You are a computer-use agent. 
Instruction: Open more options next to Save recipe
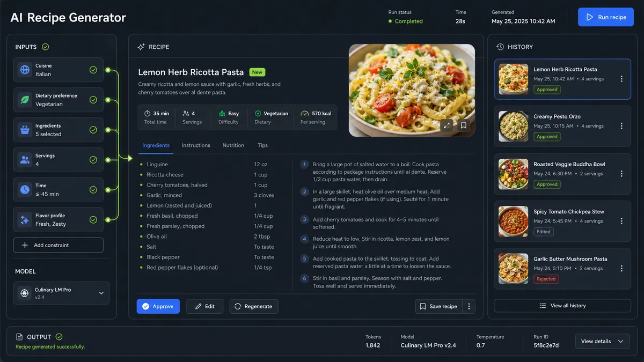pos(469,306)
